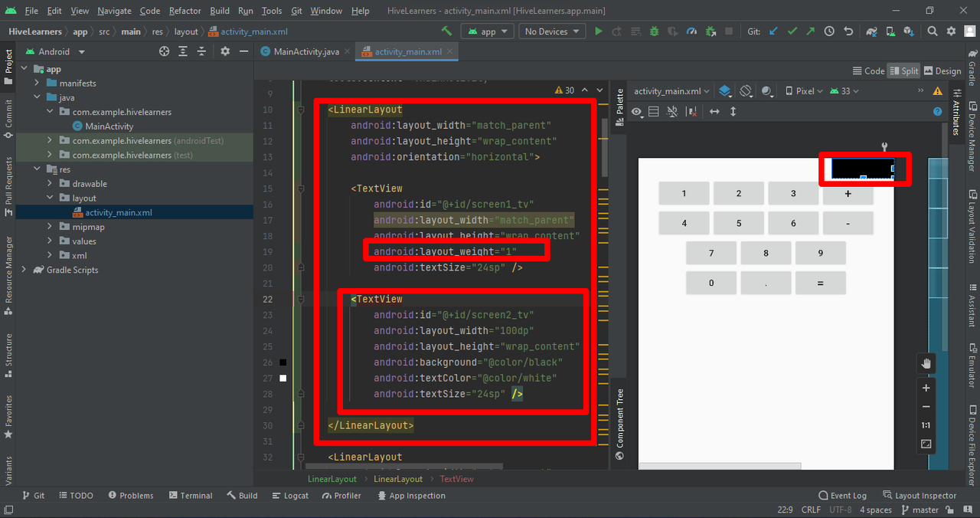Open the Terminal tool window
The image size is (980, 518).
point(191,496)
